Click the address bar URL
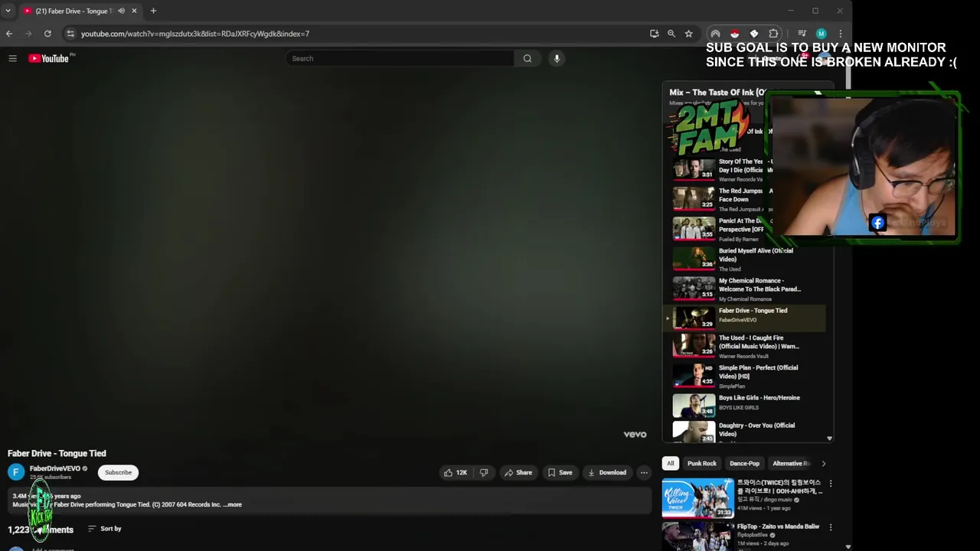 195,34
